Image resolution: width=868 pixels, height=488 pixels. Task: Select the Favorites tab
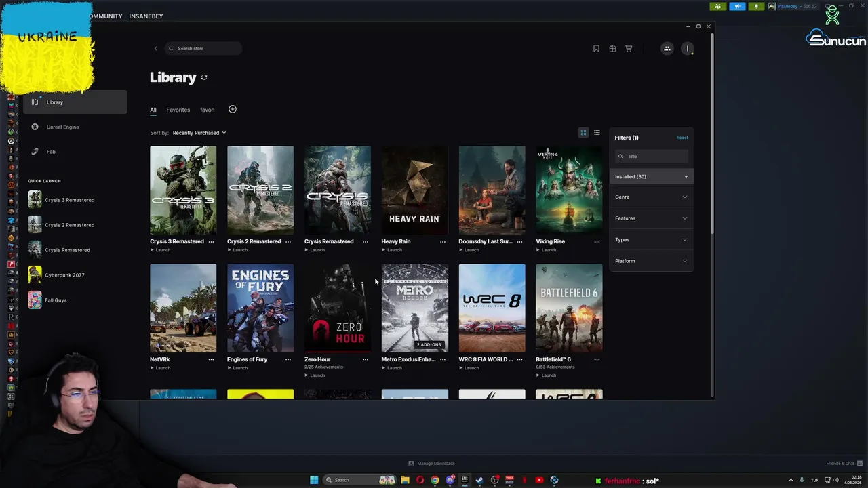(178, 110)
